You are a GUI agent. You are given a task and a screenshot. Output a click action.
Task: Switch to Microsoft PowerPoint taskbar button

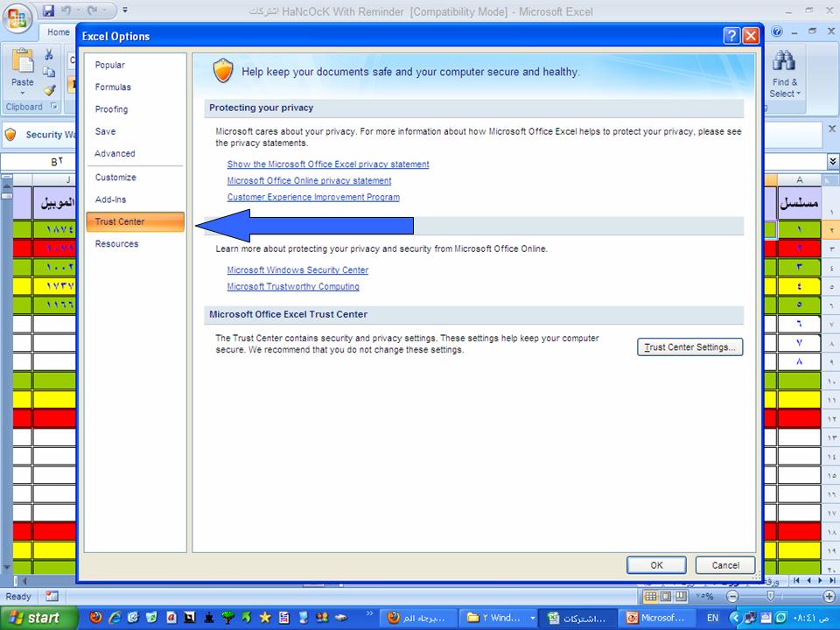(658, 618)
